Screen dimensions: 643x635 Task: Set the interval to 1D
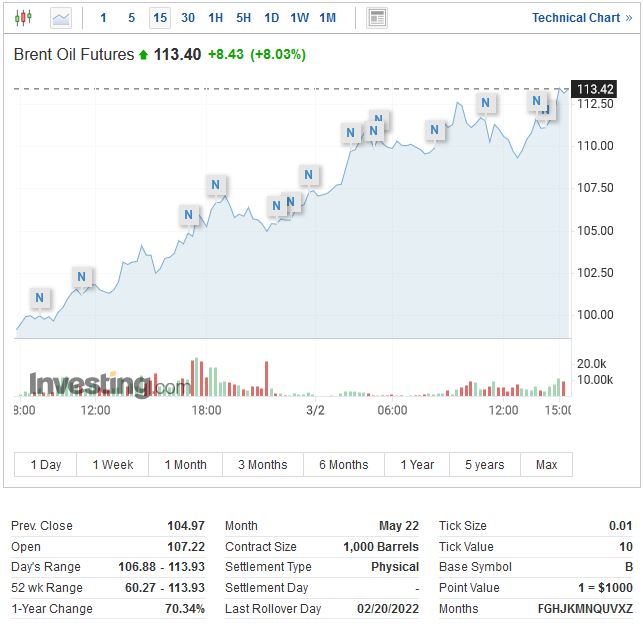coord(271,18)
